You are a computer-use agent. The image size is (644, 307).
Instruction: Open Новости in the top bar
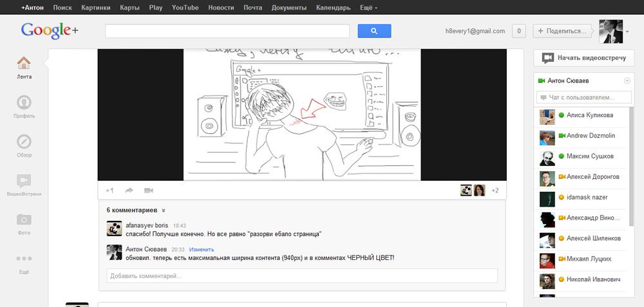click(x=221, y=7)
